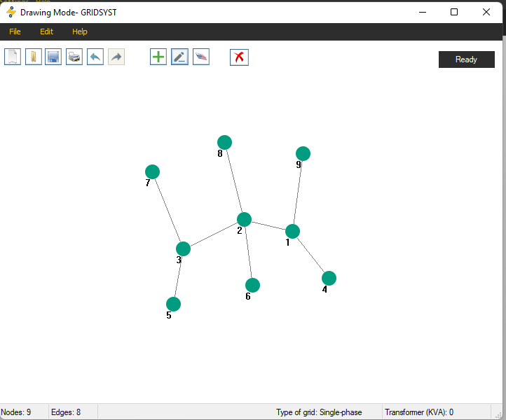Select the green plus Add node tool

tap(158, 57)
